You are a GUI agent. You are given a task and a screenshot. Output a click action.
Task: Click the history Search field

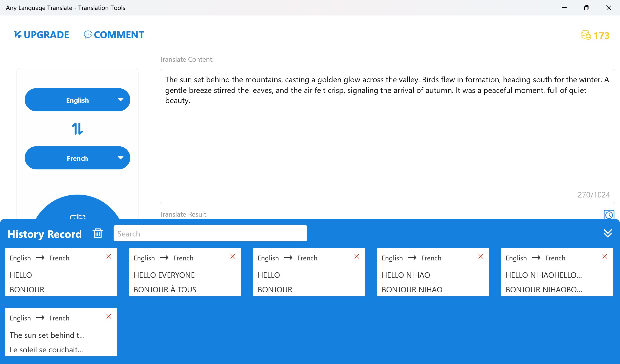pos(210,233)
